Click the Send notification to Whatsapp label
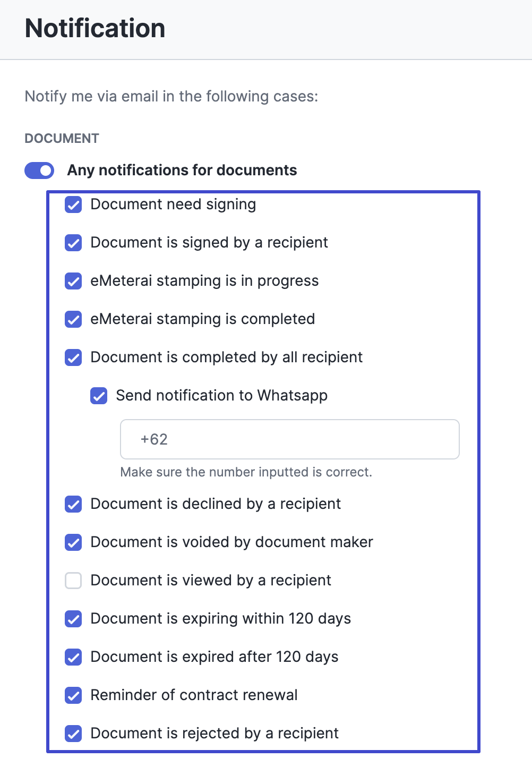The image size is (532, 758). pyautogui.click(x=222, y=396)
